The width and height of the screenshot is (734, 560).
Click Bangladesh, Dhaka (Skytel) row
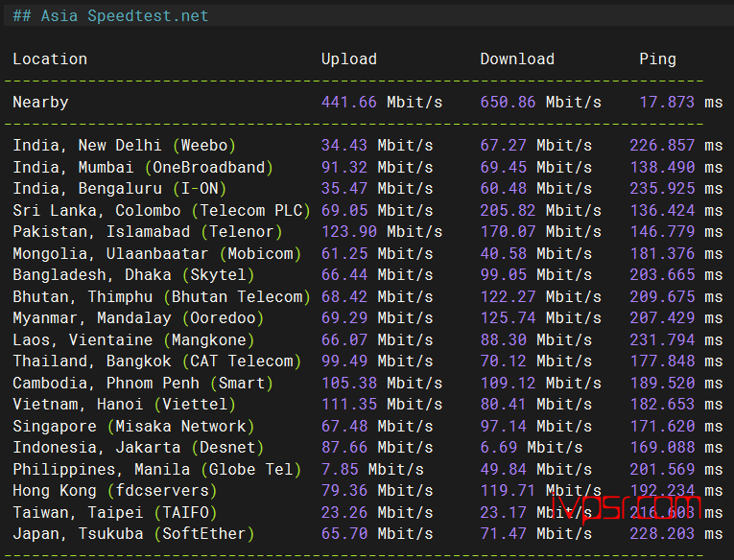point(367,274)
